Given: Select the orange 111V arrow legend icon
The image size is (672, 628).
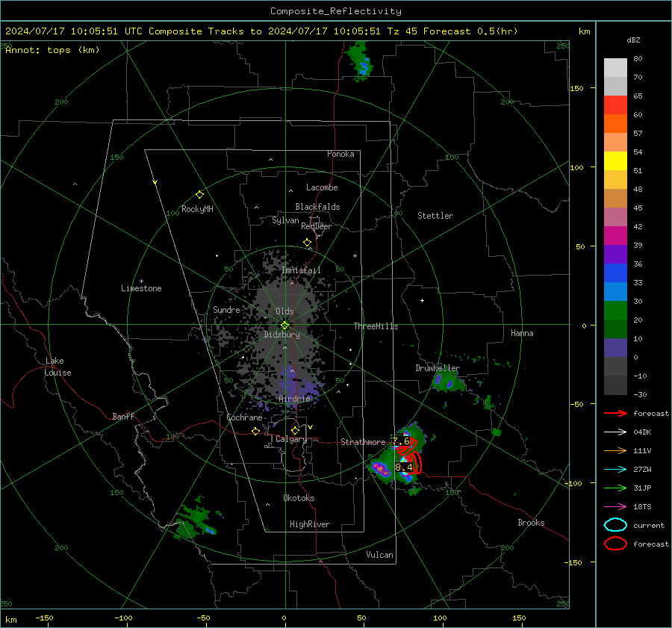Looking at the screenshot, I should tap(615, 450).
